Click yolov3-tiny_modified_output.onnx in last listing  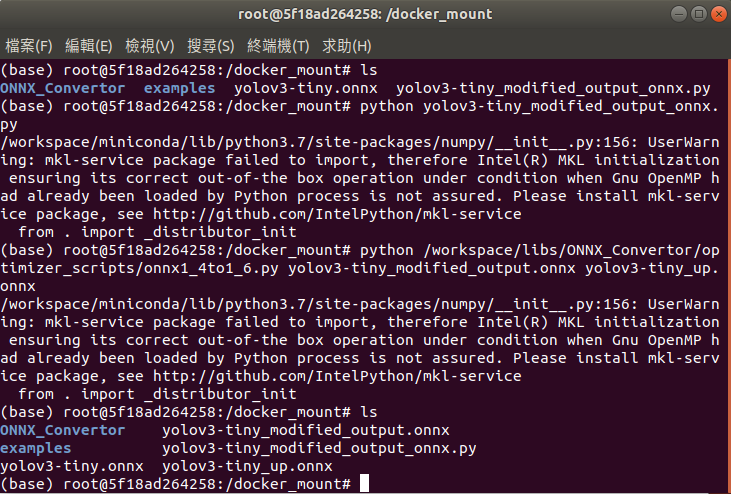306,431
